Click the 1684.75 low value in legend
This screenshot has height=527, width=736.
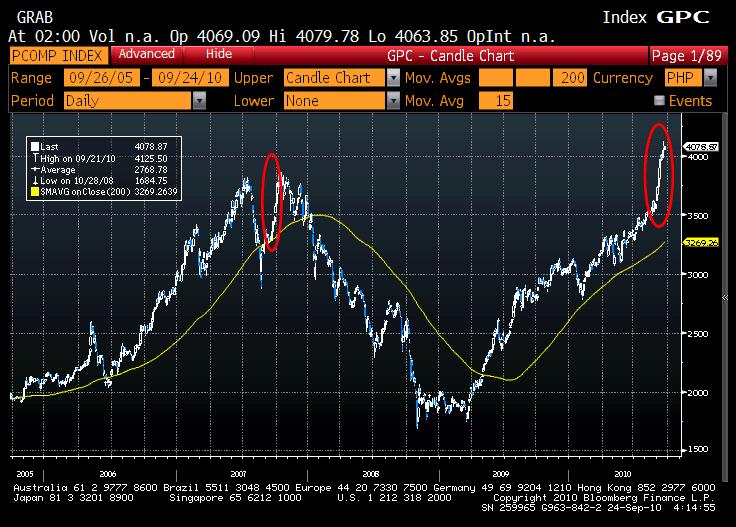(151, 181)
